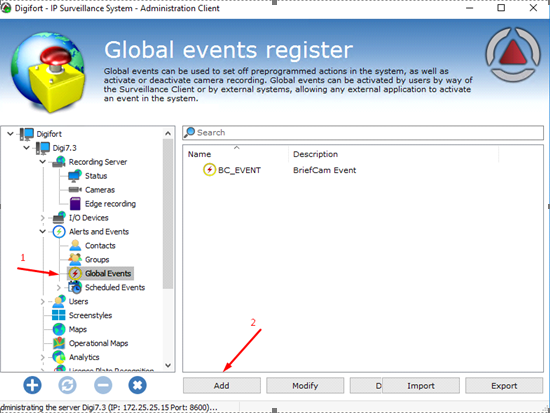Click the Scheduled Events calendar icon
The height and width of the screenshot is (413, 550).
click(x=75, y=287)
